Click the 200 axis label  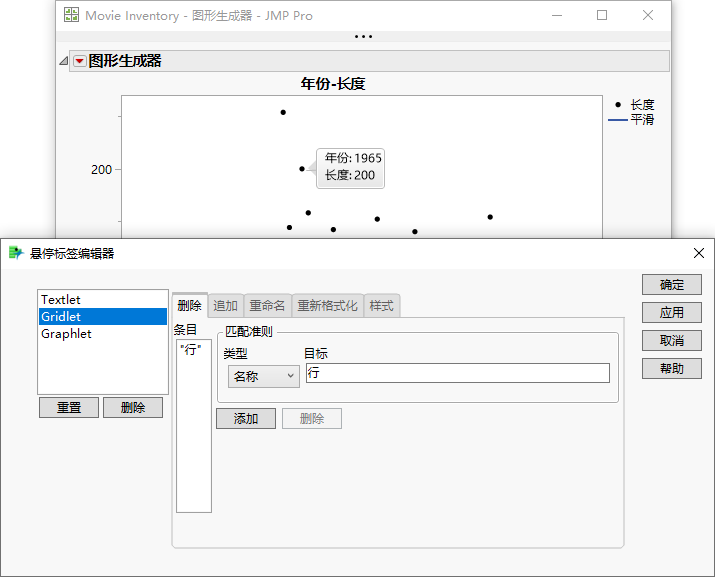click(x=101, y=170)
